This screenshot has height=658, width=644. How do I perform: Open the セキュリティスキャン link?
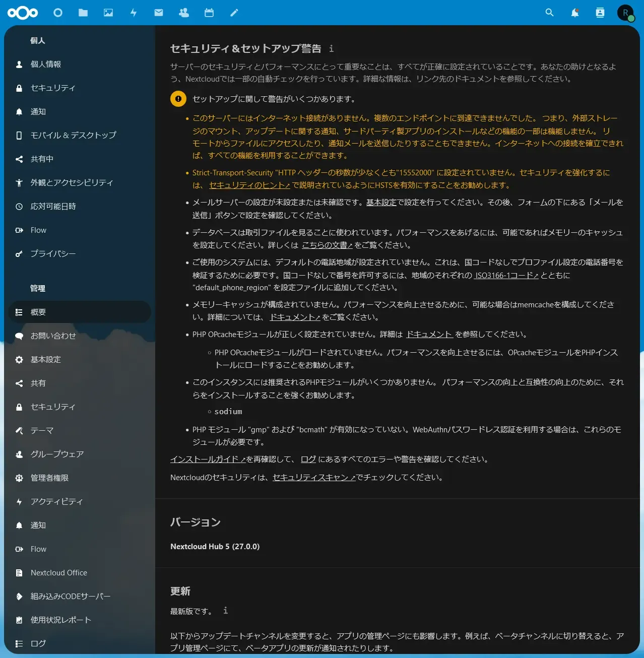(314, 477)
